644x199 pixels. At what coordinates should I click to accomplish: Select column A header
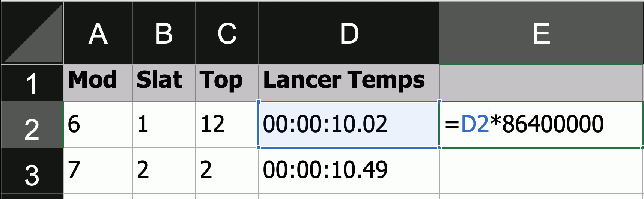(x=98, y=33)
